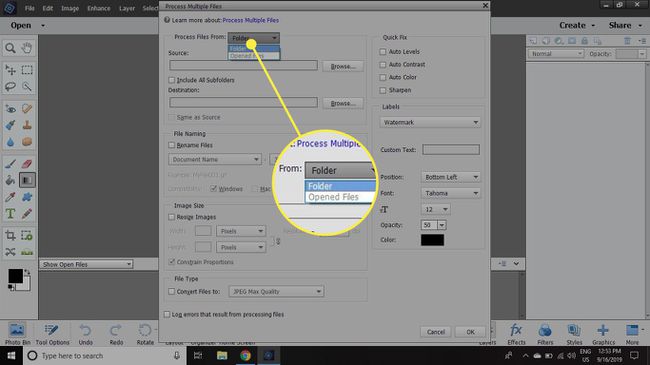Select the Paint Bucket tool
650x365 pixels.
click(x=10, y=180)
